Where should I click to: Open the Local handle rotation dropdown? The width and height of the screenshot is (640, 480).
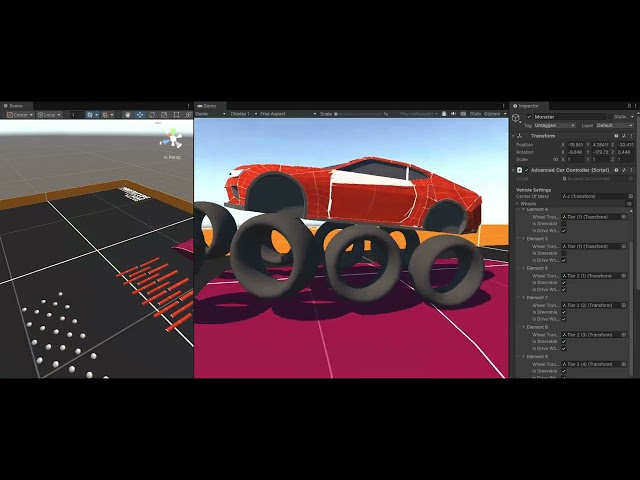[x=49, y=115]
